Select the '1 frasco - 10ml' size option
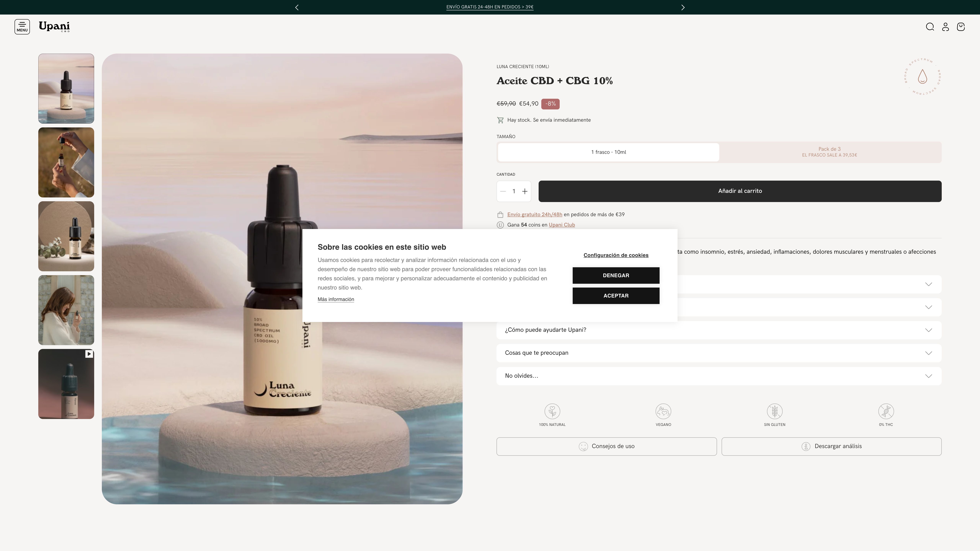 (x=608, y=152)
